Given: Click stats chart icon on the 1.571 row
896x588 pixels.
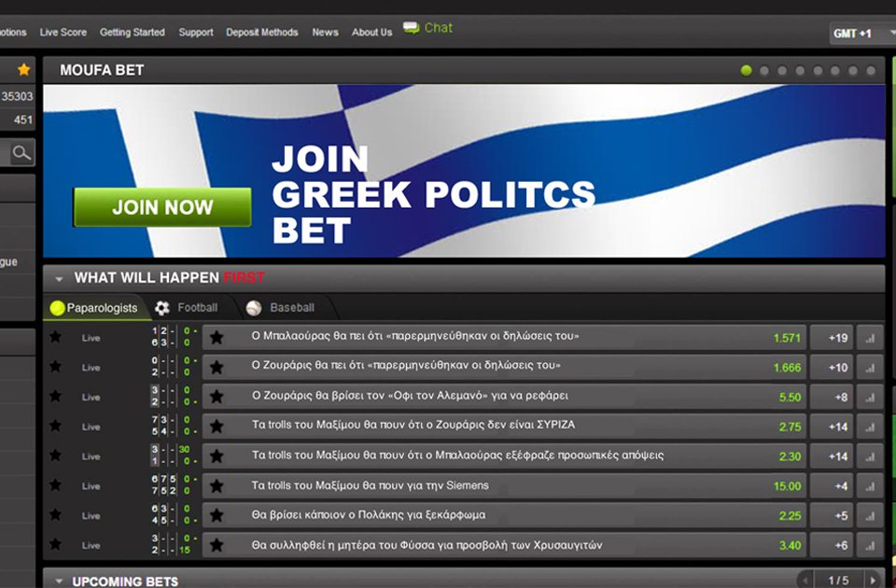Looking at the screenshot, I should (x=870, y=338).
